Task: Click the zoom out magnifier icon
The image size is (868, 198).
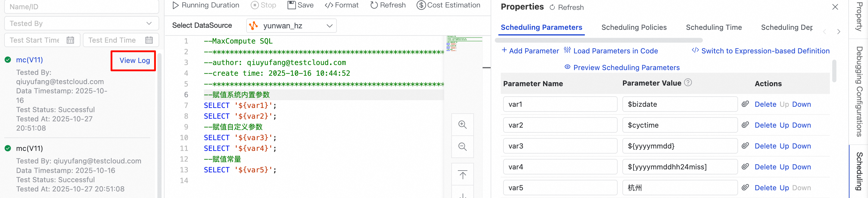Action: click(x=462, y=147)
